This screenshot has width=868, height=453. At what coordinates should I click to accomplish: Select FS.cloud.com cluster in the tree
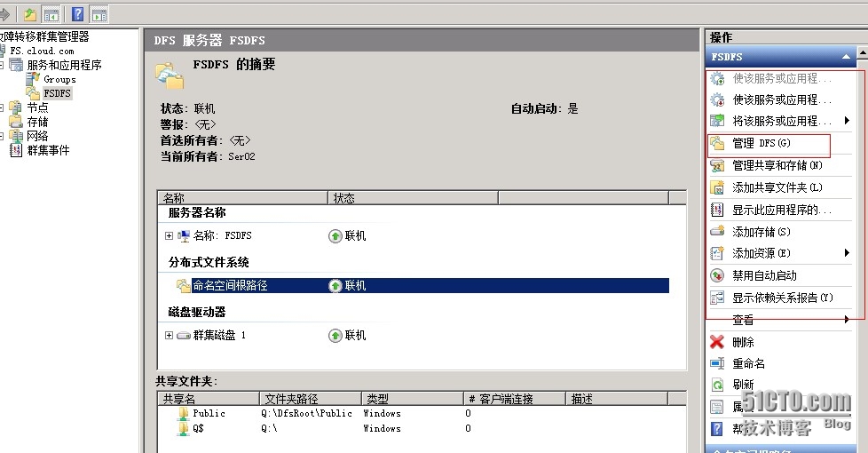[42, 51]
